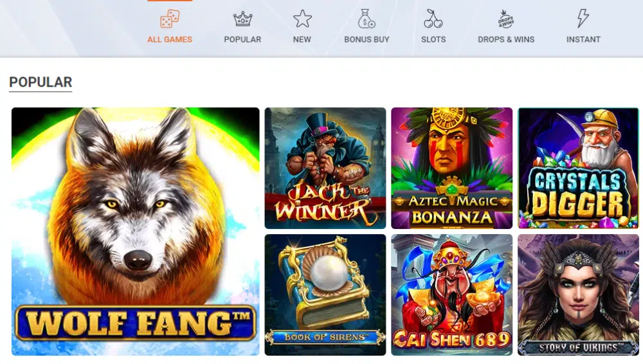Image resolution: width=643 pixels, height=364 pixels.
Task: Open Story of Vikings game tile
Action: coord(578,295)
